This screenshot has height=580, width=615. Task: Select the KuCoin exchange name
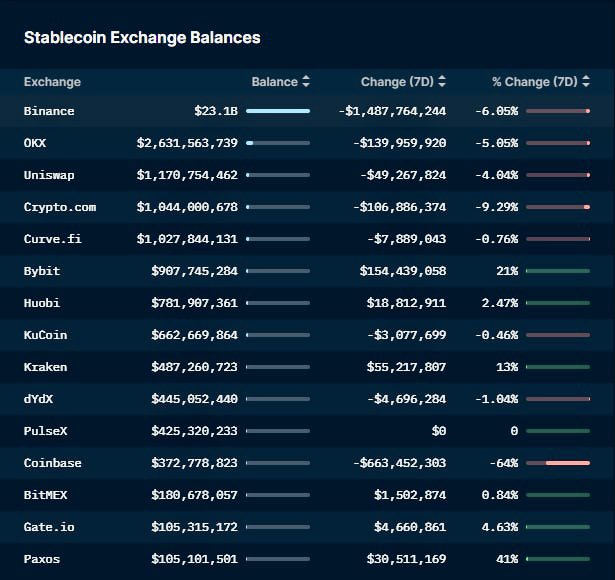[45, 335]
